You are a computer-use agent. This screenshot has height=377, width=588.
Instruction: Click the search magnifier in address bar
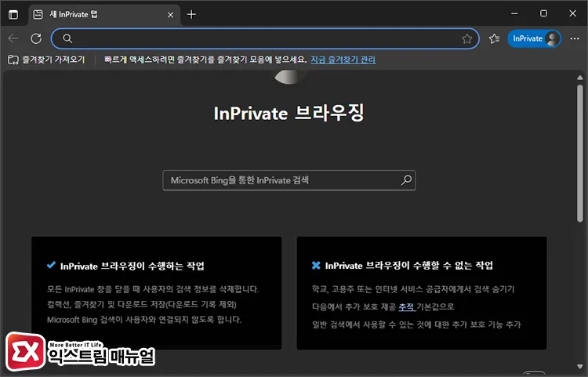point(67,38)
